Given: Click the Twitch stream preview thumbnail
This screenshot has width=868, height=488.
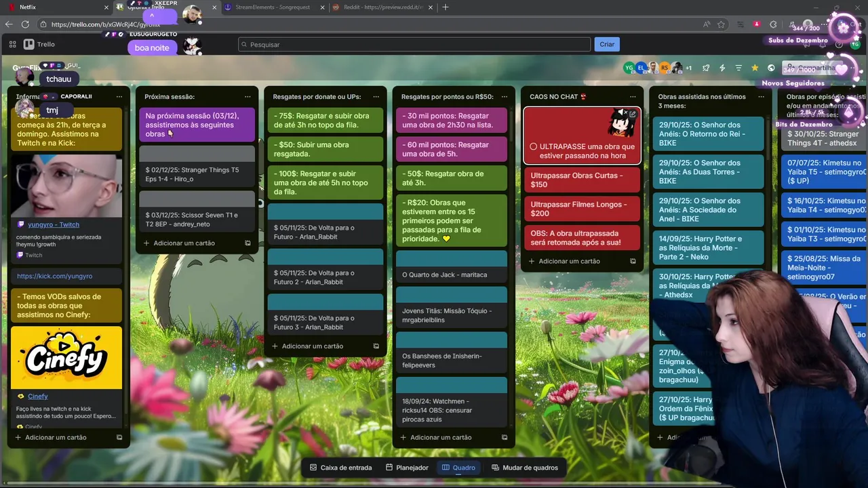Looking at the screenshot, I should tap(66, 186).
